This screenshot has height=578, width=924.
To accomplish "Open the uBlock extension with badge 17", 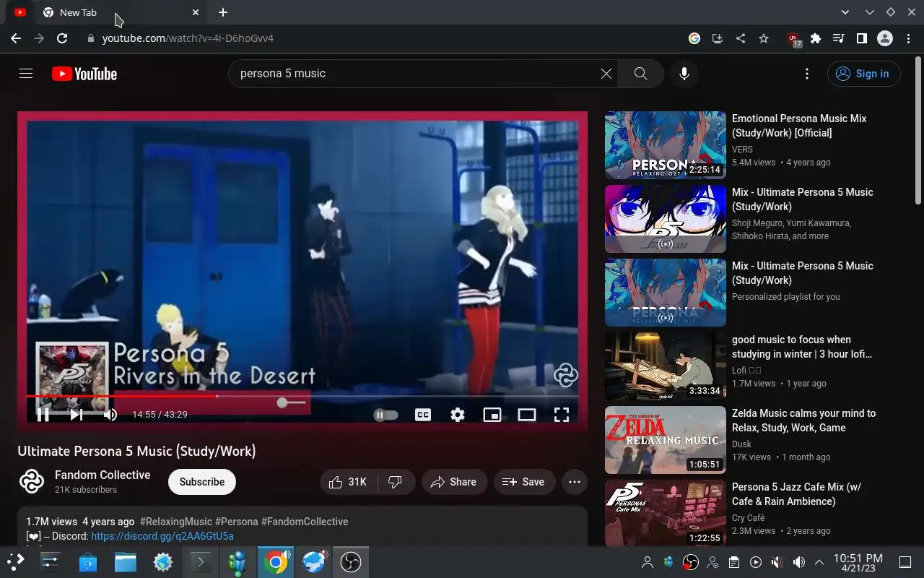I will coord(794,39).
